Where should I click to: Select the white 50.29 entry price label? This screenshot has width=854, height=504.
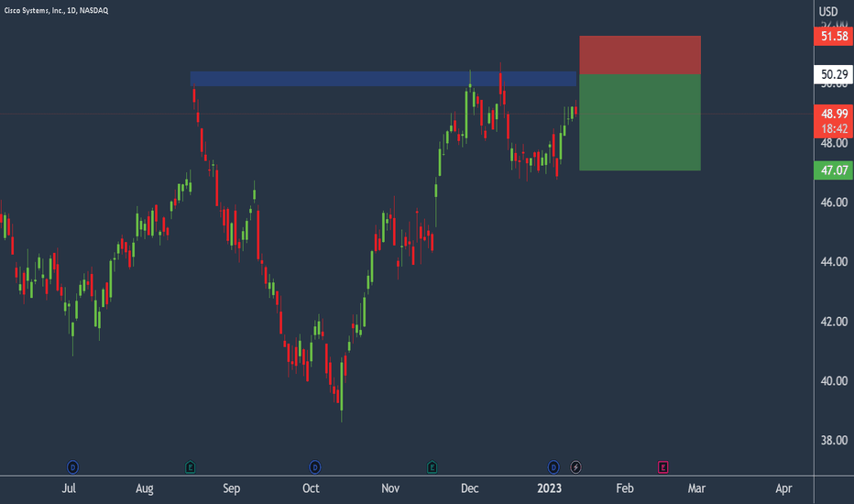tap(834, 74)
